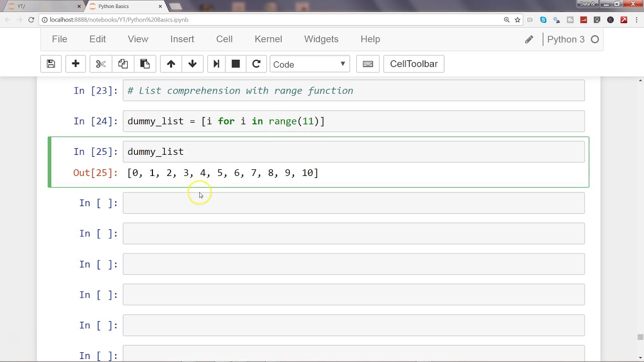Open the red pickaxe extension icon
This screenshot has height=362, width=644.
click(x=624, y=20)
